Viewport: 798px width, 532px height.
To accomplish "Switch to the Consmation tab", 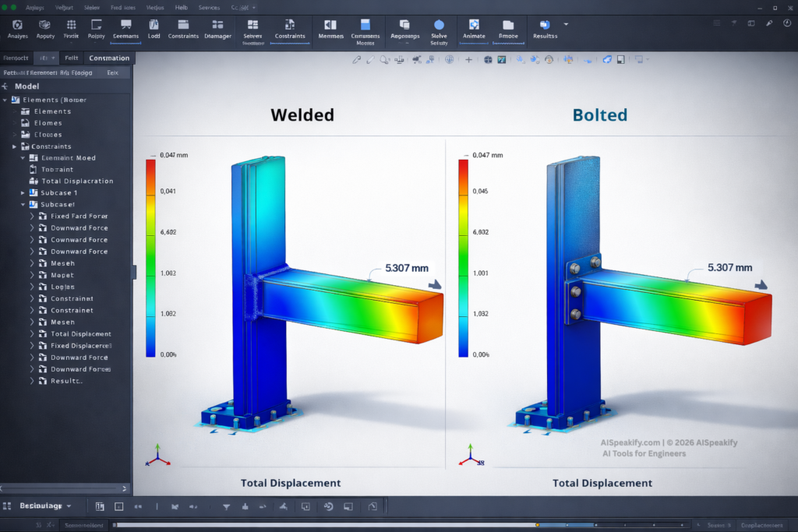I will click(109, 58).
